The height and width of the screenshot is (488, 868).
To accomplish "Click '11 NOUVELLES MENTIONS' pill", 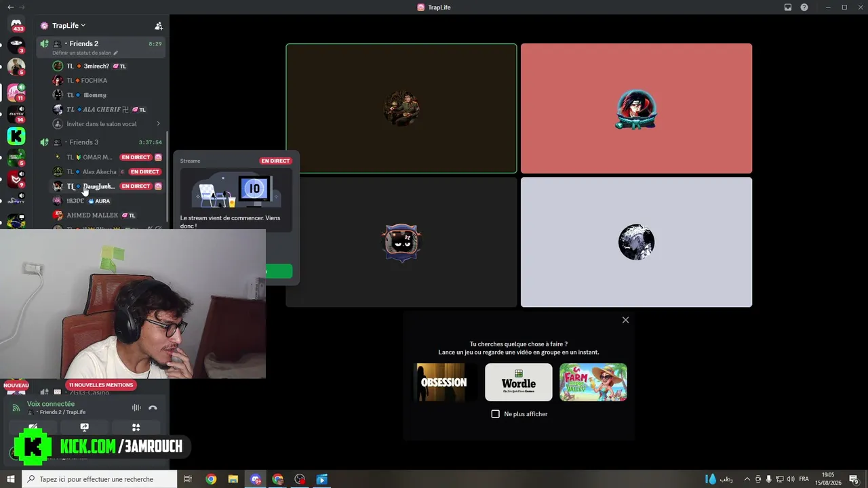I will tap(101, 385).
